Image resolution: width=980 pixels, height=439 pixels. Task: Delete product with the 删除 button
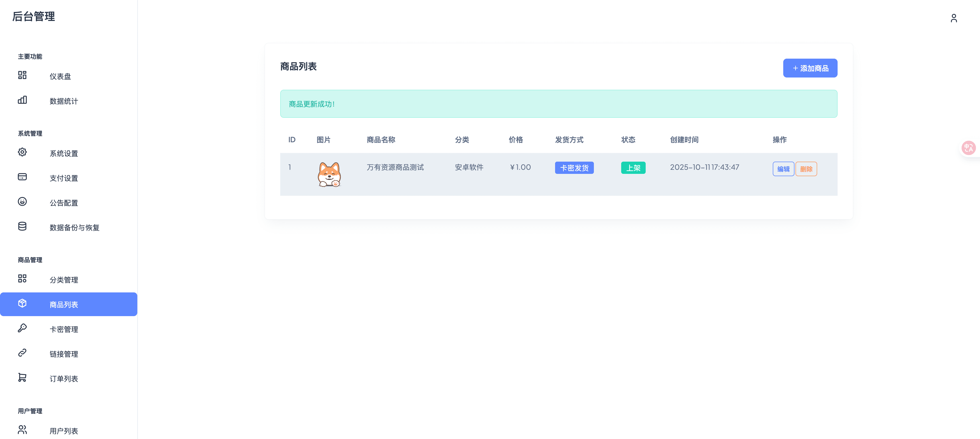coord(806,169)
